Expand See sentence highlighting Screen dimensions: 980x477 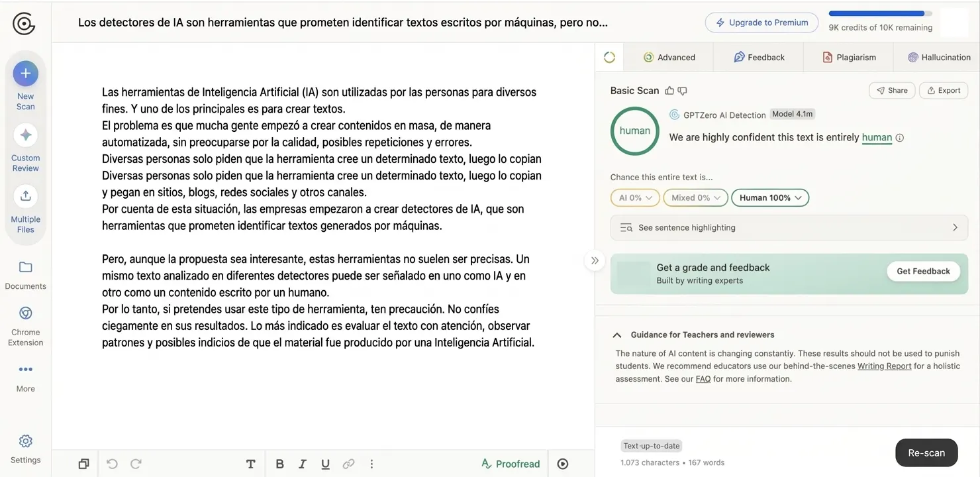tap(789, 227)
